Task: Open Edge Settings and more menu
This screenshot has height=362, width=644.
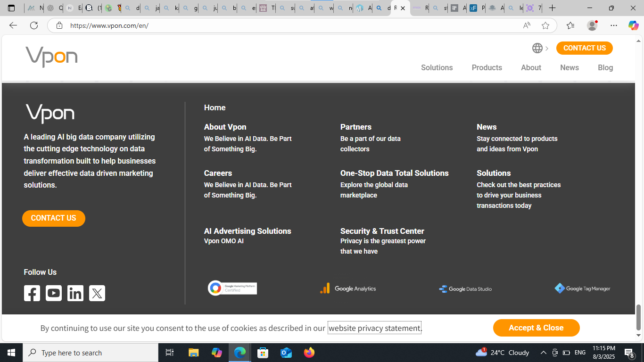Action: coord(614,25)
